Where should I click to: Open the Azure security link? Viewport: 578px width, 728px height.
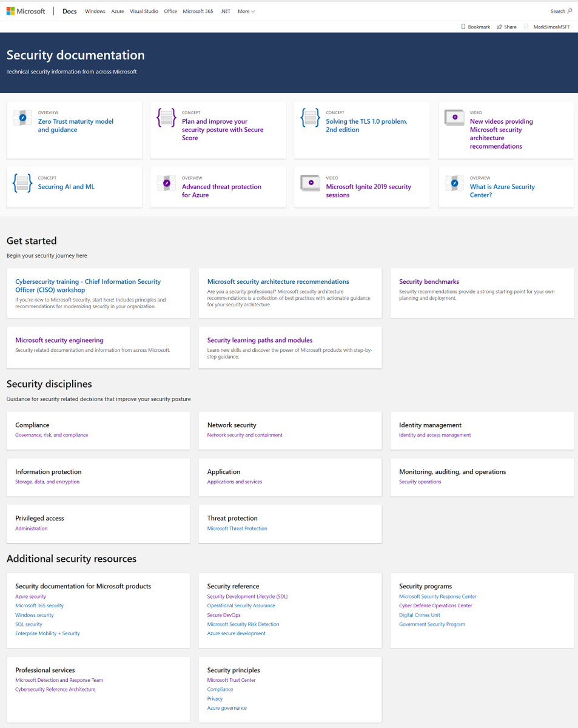(x=31, y=596)
